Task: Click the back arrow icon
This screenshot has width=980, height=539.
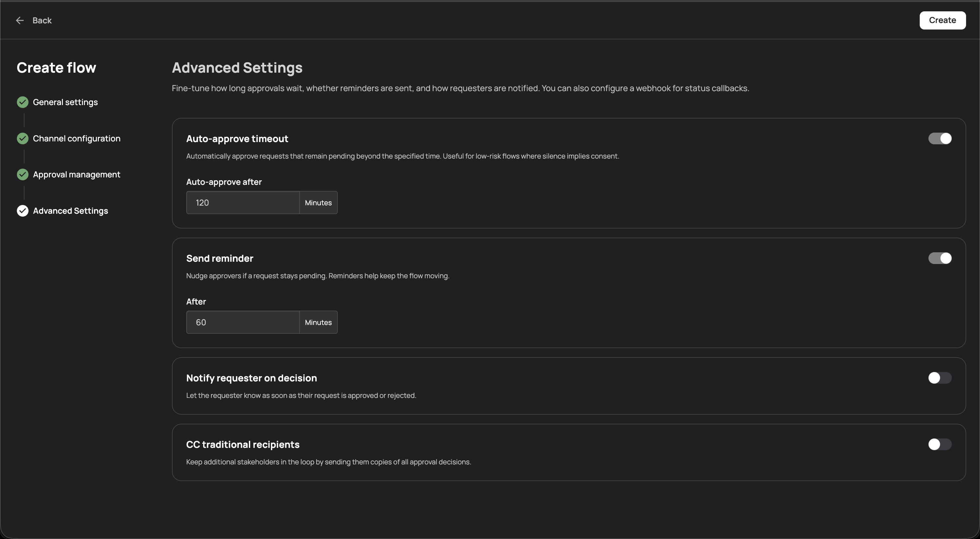Action: pyautogui.click(x=20, y=20)
